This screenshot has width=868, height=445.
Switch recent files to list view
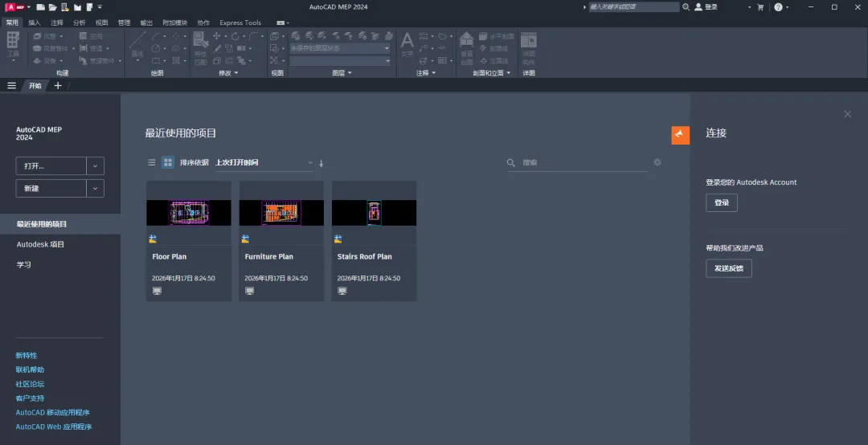pos(152,162)
